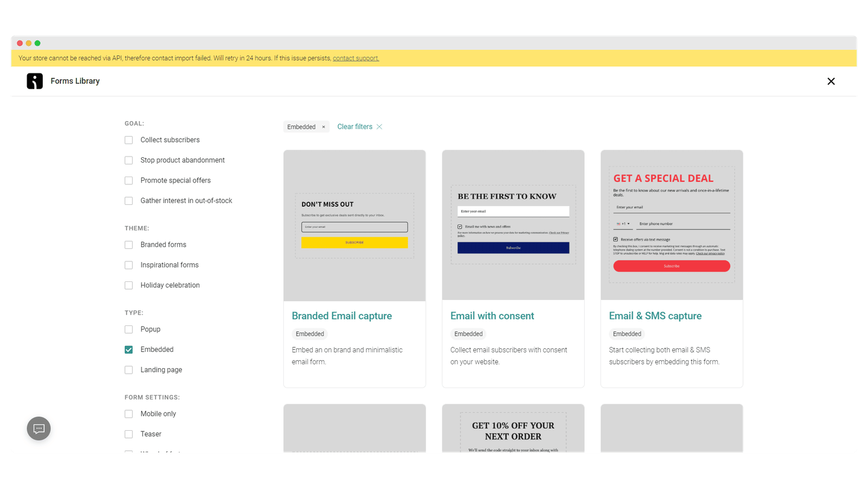Viewport: 868px width, 488px height.
Task: Toggle Inspirational forms theme filter
Action: coord(128,265)
